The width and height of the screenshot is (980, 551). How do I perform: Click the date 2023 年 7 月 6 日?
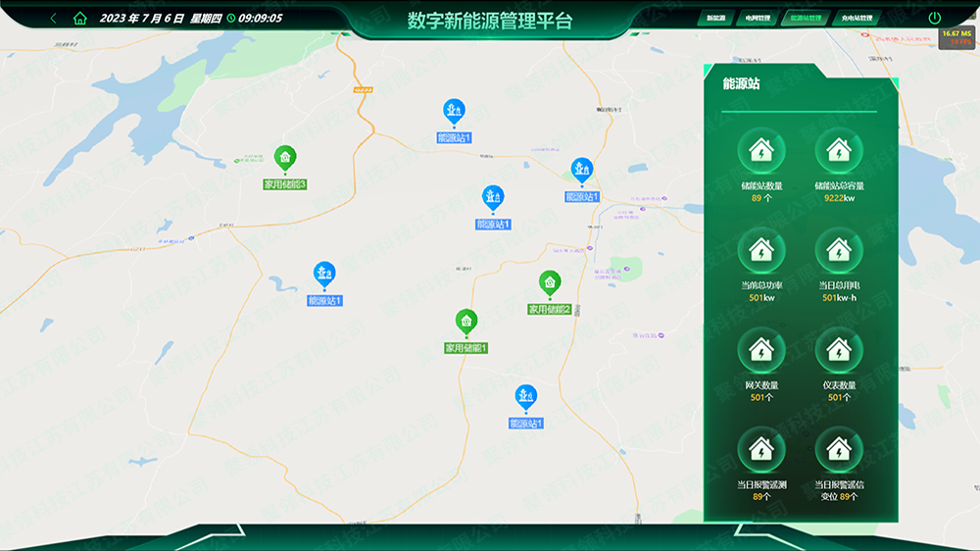coord(142,18)
